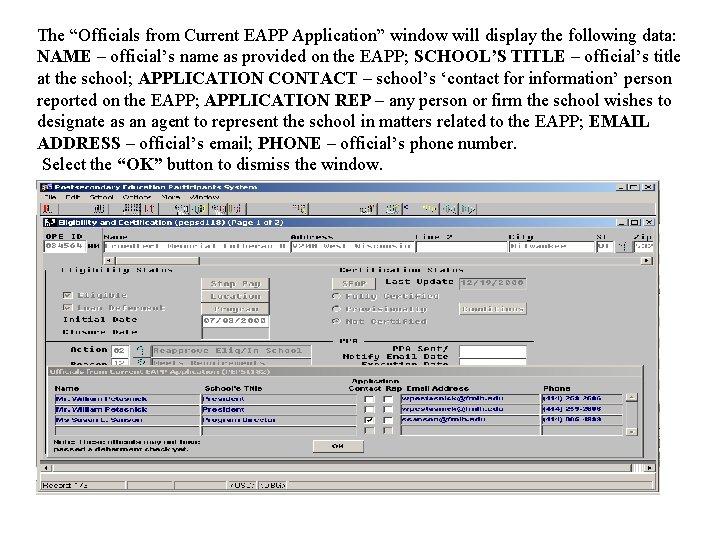Click OK to dismiss the Officials window

pyautogui.click(x=338, y=446)
